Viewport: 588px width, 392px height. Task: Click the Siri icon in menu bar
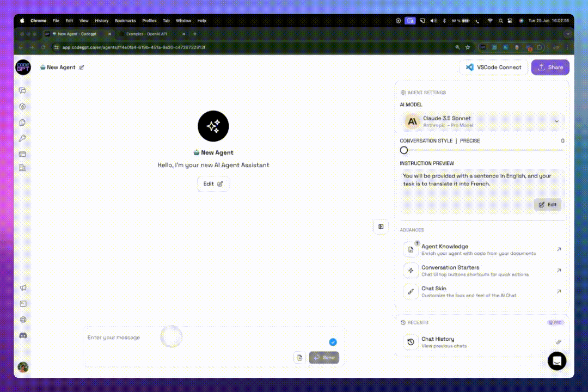click(521, 21)
